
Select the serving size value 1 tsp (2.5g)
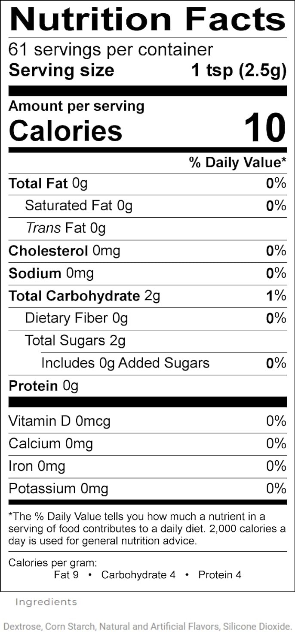coord(239,70)
